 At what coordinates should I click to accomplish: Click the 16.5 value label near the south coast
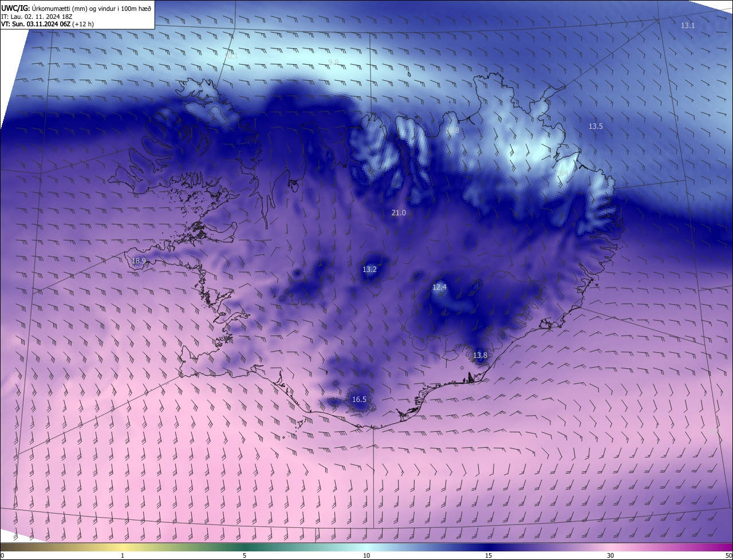(359, 400)
